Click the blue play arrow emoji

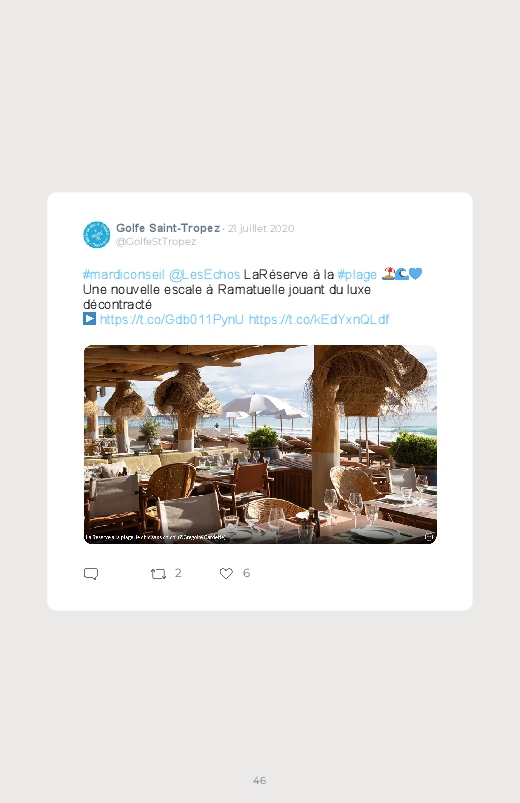point(89,319)
